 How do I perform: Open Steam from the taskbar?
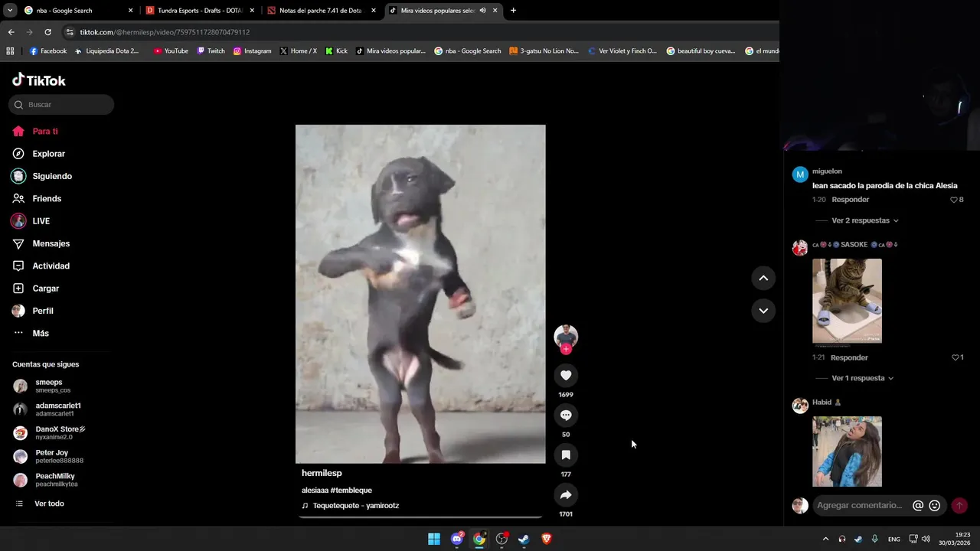tap(524, 539)
